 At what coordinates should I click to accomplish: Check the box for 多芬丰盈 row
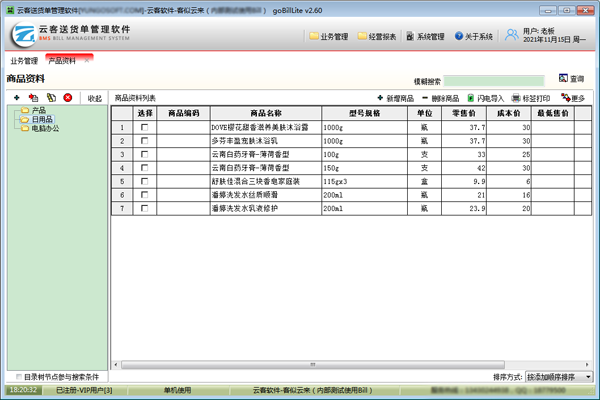coord(145,140)
